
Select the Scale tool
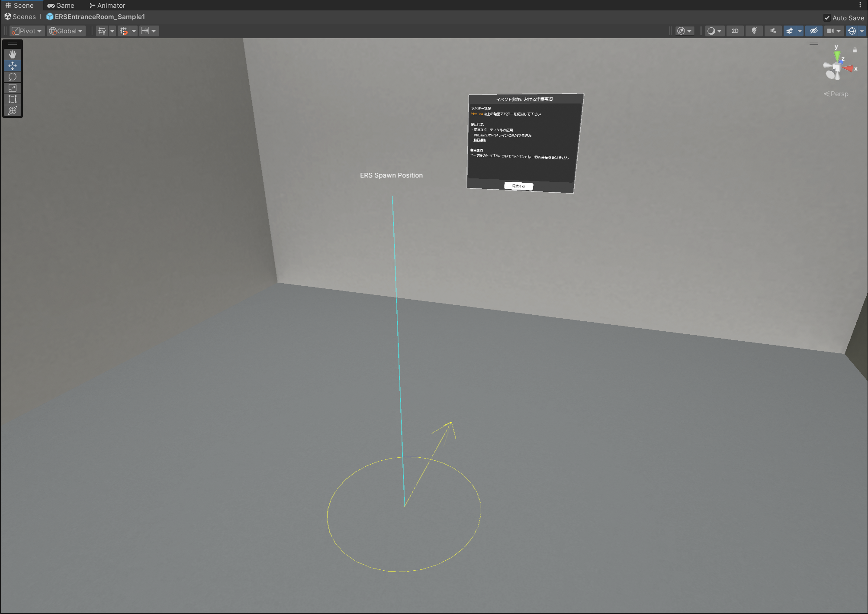[13, 88]
